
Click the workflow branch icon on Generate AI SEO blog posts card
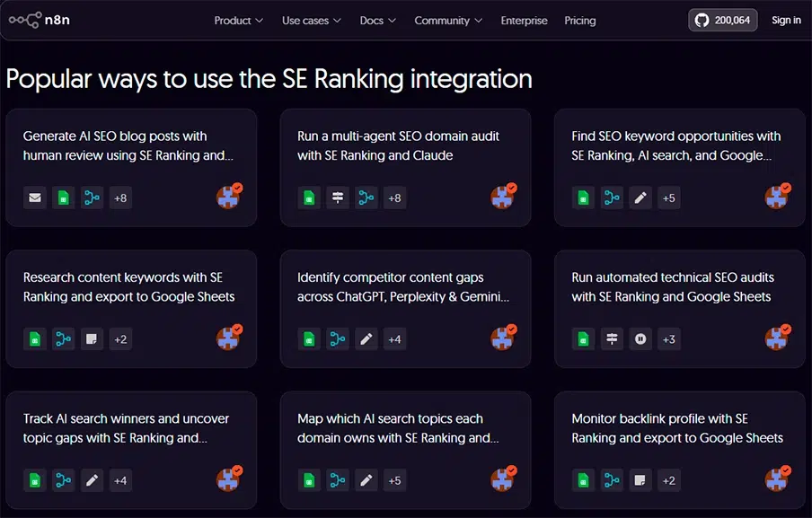[x=92, y=198]
